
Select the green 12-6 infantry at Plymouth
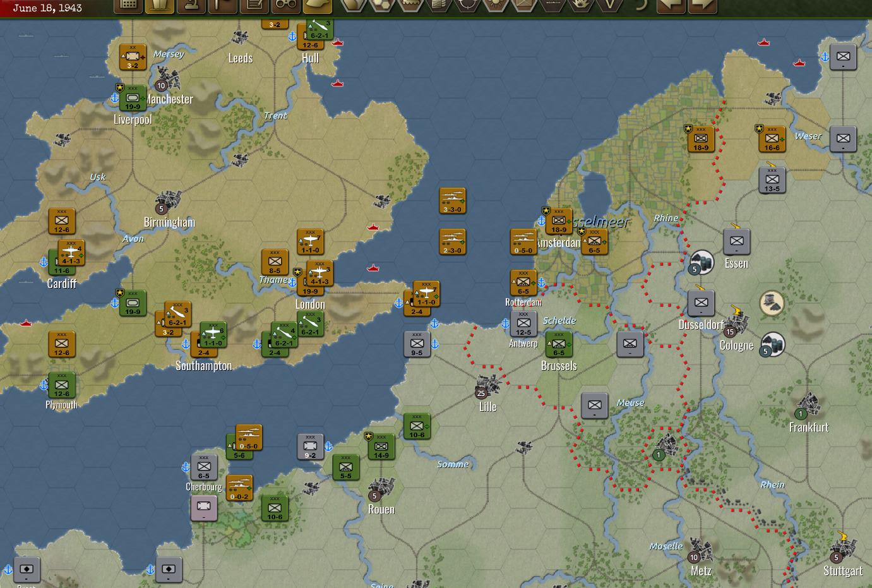coord(61,385)
